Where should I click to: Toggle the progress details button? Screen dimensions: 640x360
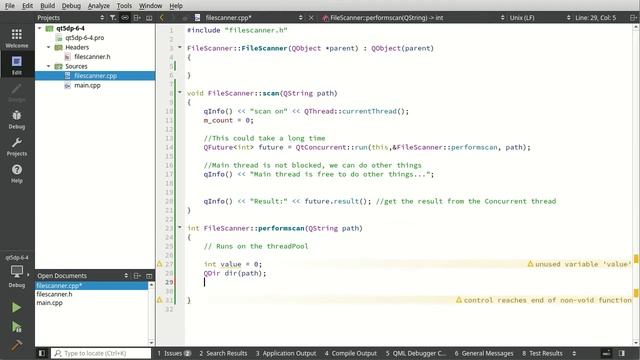(607, 353)
